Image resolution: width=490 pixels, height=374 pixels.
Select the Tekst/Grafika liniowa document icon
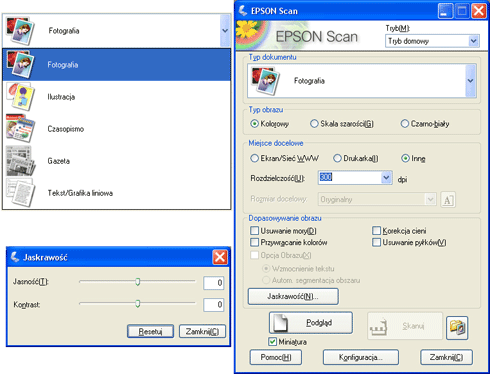(21, 193)
